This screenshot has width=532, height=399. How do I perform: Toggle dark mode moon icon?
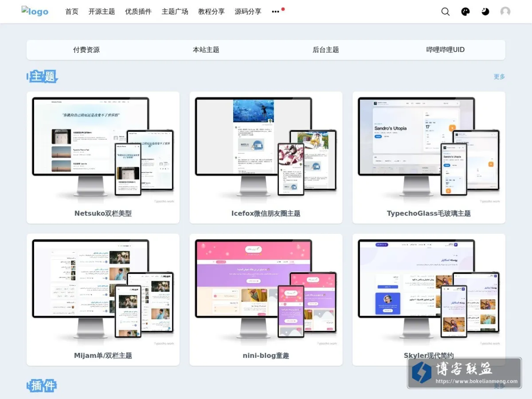pos(485,12)
